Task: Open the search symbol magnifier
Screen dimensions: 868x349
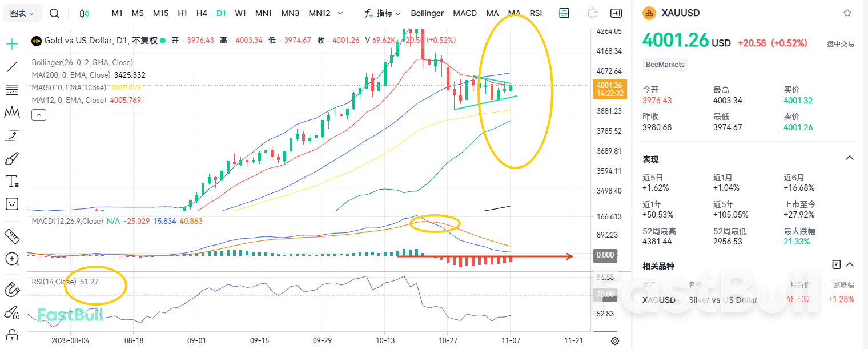Action: (55, 13)
